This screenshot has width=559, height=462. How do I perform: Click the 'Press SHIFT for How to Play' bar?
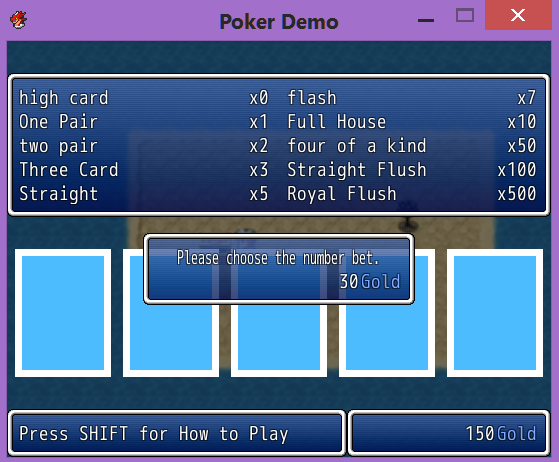pyautogui.click(x=176, y=433)
